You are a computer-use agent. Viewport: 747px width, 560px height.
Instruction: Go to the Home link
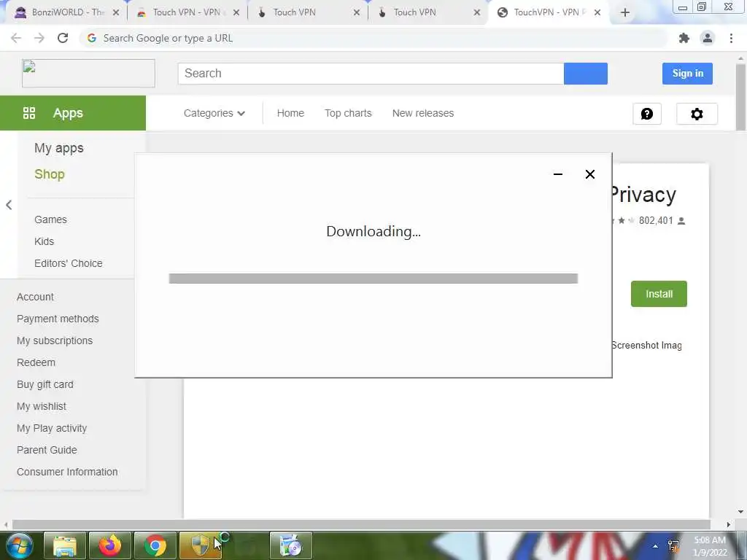(x=290, y=113)
